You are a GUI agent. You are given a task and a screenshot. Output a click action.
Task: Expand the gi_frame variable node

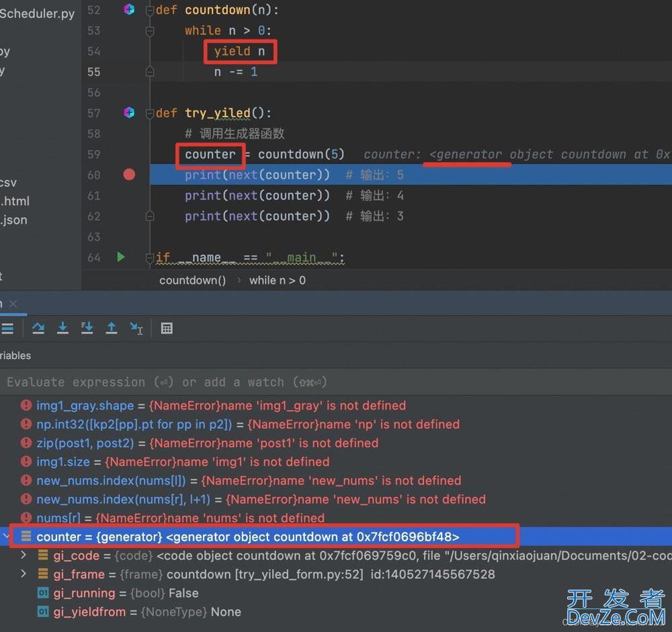pyautogui.click(x=24, y=574)
